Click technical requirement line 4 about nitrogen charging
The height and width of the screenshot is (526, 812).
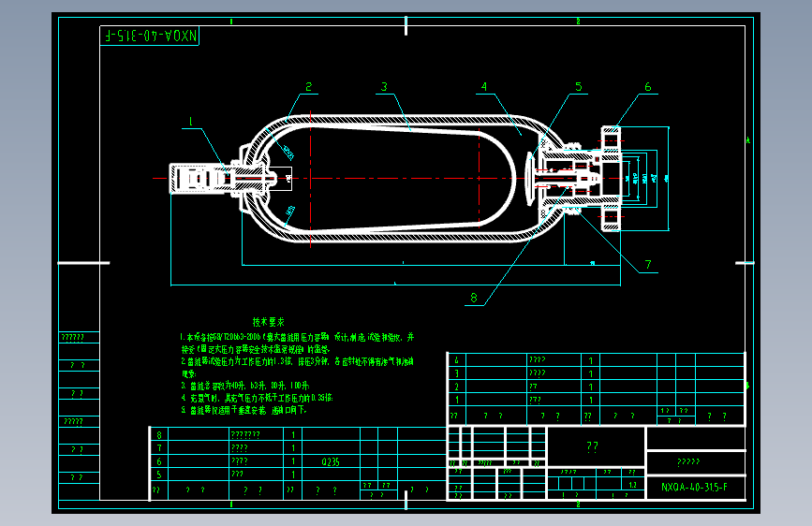[x=257, y=398]
